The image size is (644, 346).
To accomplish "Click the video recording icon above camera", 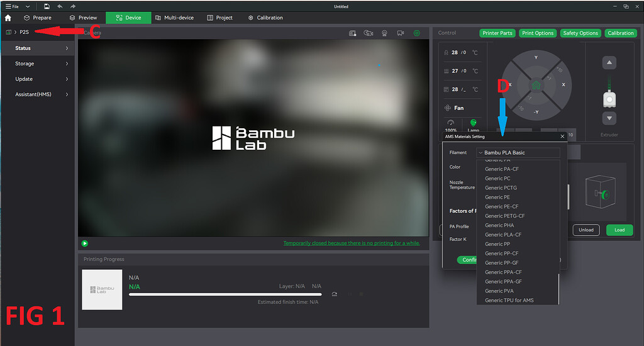I will [401, 33].
